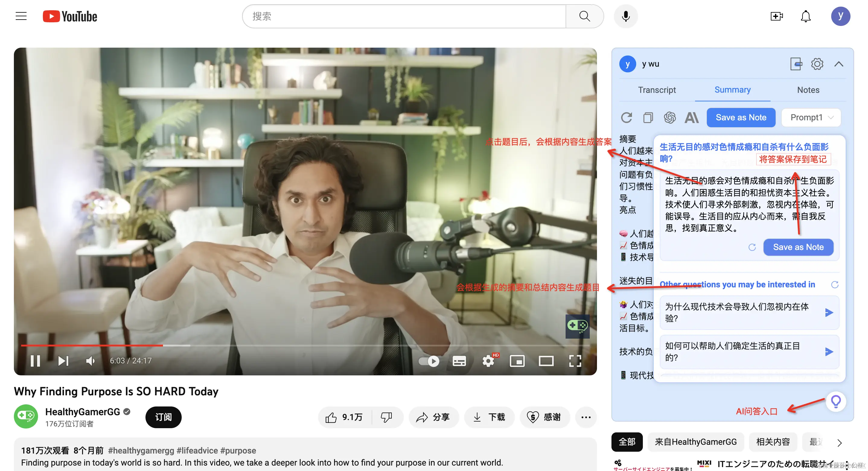
Task: Open the Prompt1 dropdown
Action: (x=811, y=118)
